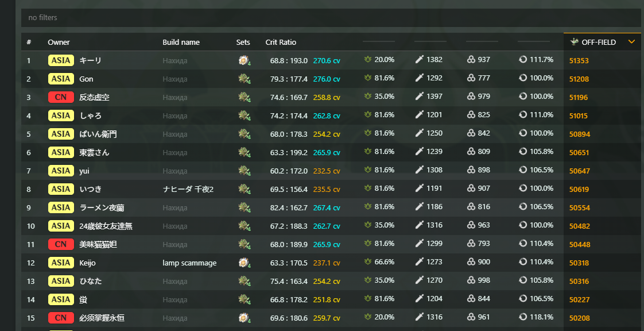Click the Elemental Mastery icon in row 7
The image size is (644, 331).
471,170
